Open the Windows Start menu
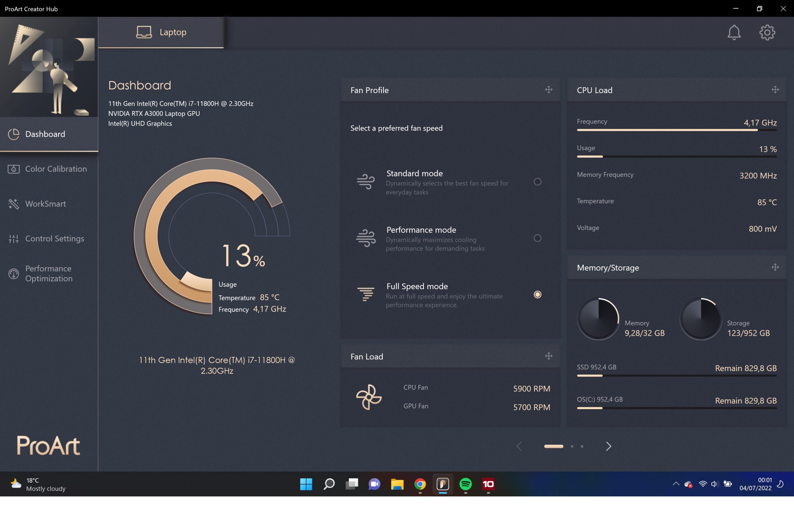This screenshot has width=794, height=532. pyautogui.click(x=306, y=484)
